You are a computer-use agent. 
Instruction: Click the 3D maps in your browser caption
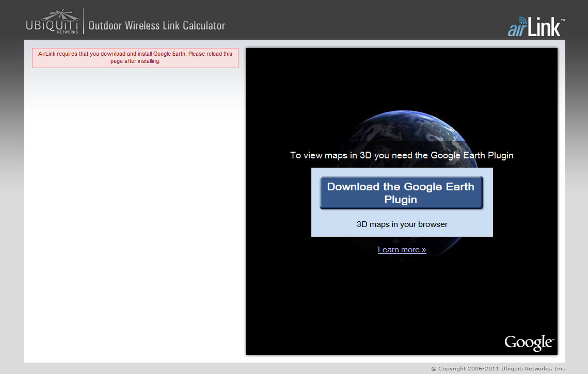tap(402, 224)
